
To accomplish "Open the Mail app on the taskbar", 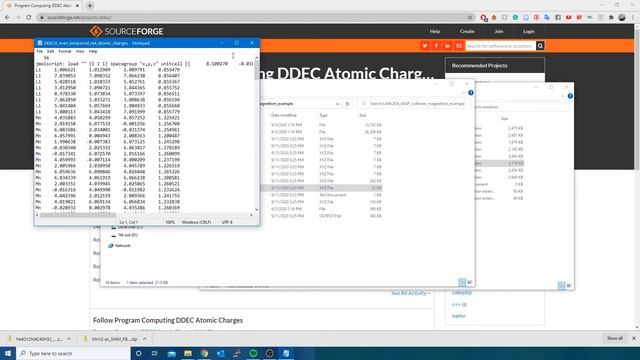I will pyautogui.click(x=171, y=353).
